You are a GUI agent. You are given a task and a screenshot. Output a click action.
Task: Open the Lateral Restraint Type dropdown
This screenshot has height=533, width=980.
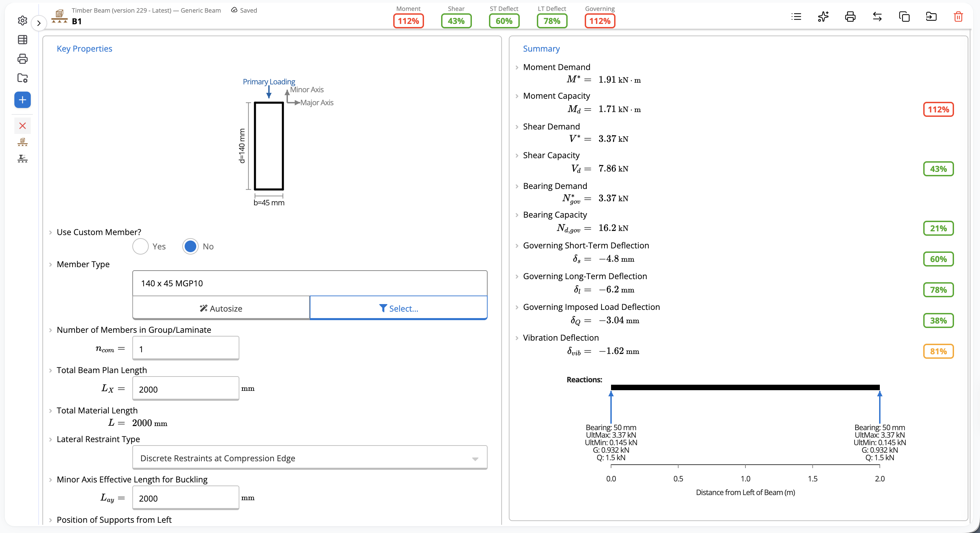(310, 458)
